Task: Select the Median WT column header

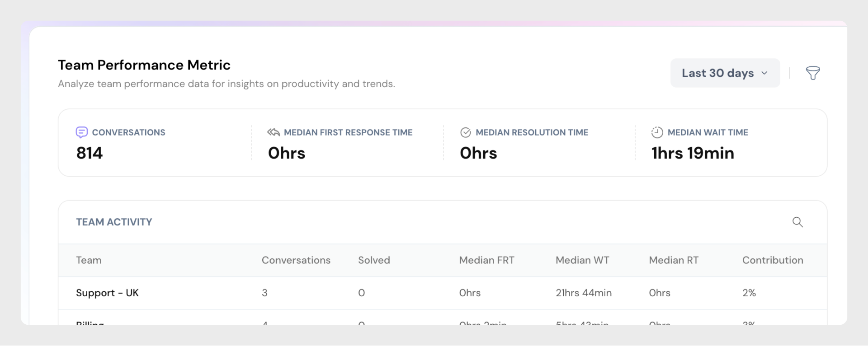Action: pos(582,260)
